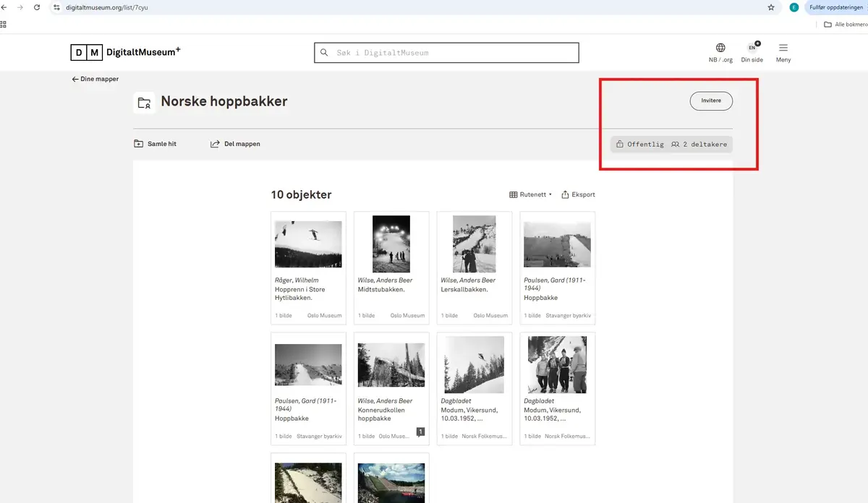Click the comment badge on Konnerudkollen card
The height and width of the screenshot is (503, 868).
[420, 432]
